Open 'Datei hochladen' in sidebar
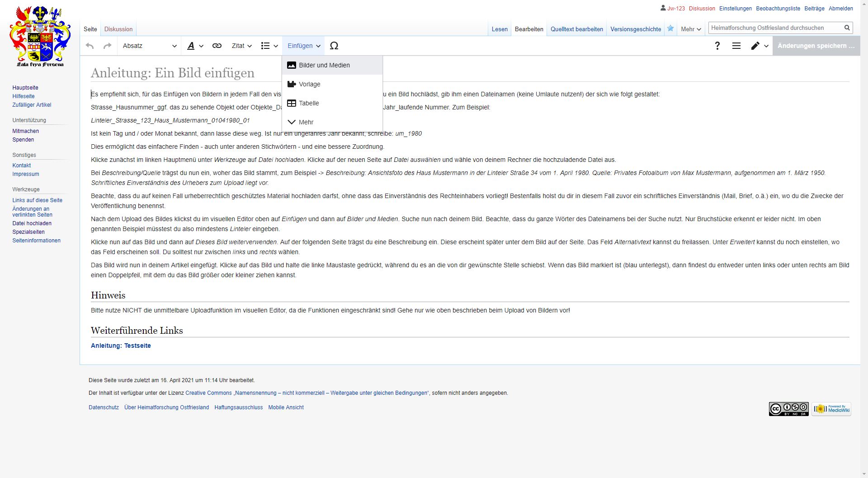 pyautogui.click(x=32, y=223)
